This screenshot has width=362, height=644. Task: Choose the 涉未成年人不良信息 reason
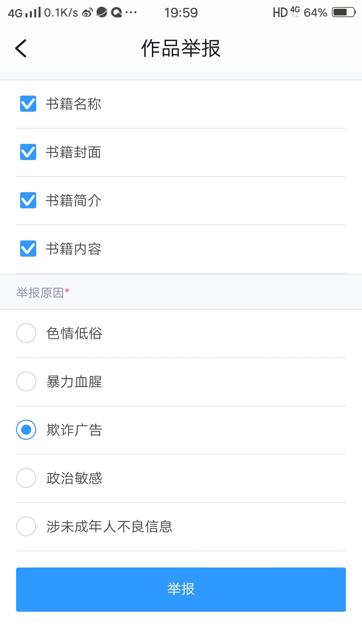click(26, 526)
